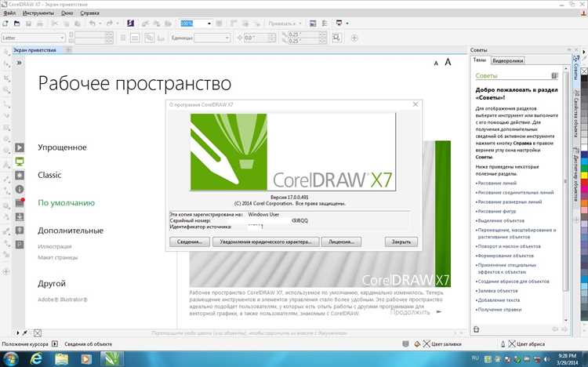Click the What's New star icon
588x367 pixels.
[20, 175]
